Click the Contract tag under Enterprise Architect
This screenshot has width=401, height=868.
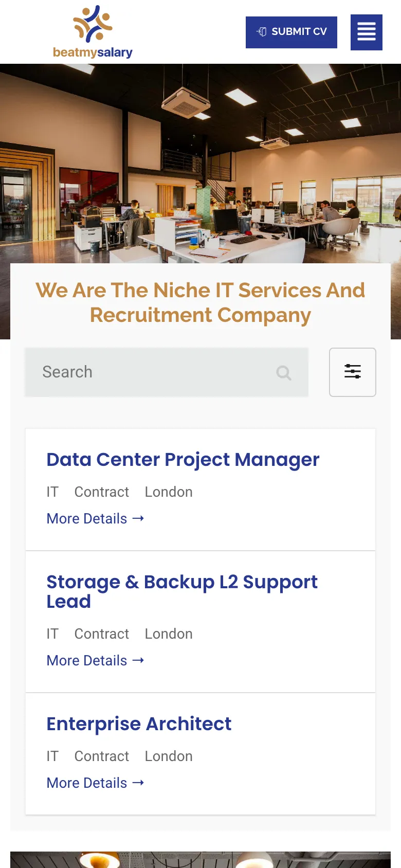coord(102,756)
